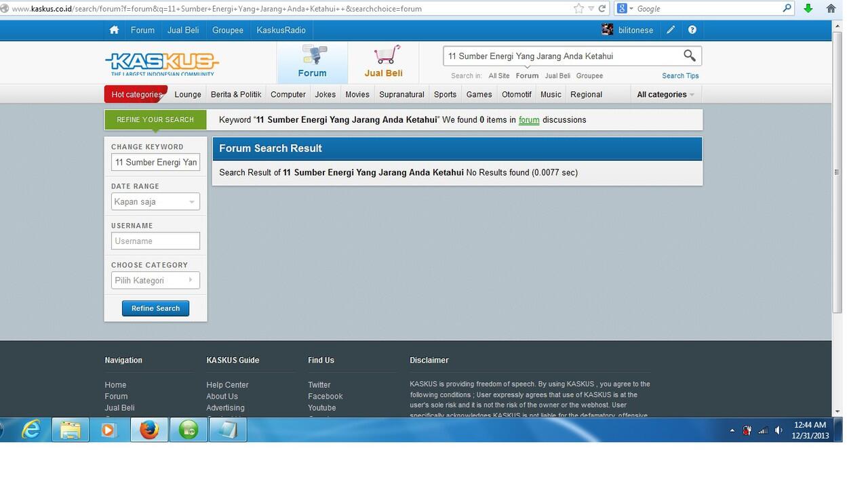Viewport: 868px width, 488px height.
Task: Open KaskusRadio in the top bar
Action: 281,30
